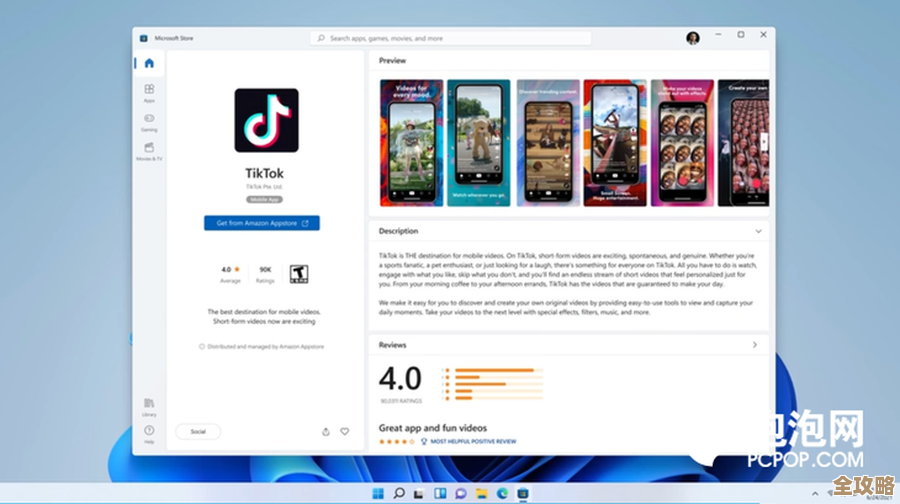The width and height of the screenshot is (900, 504).
Task: Open the Movies & TV section
Action: coord(149,150)
